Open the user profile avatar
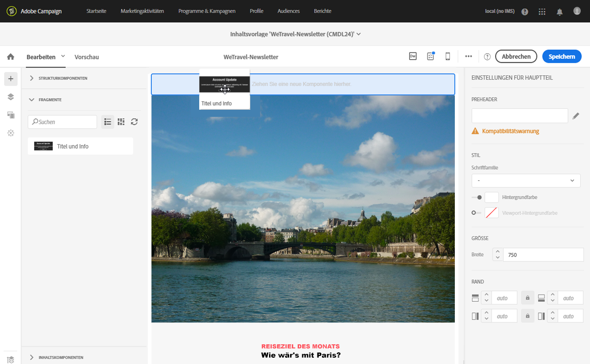This screenshot has height=364, width=590. click(x=577, y=11)
